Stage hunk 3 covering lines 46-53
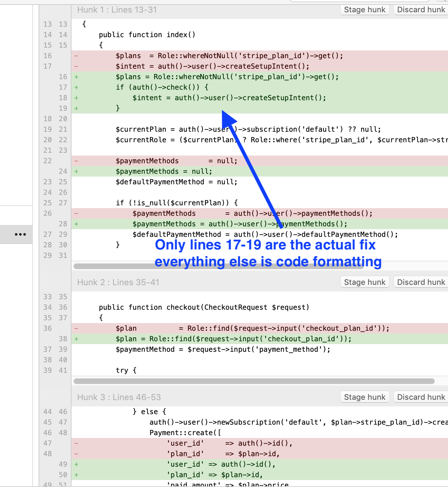The height and width of the screenshot is (487, 448). pyautogui.click(x=365, y=397)
